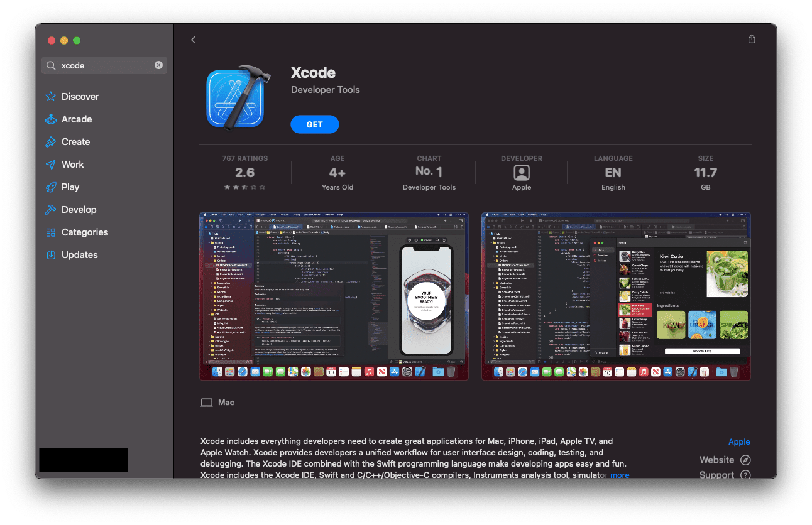The image size is (812, 525).
Task: Open the Develop category
Action: 79,210
